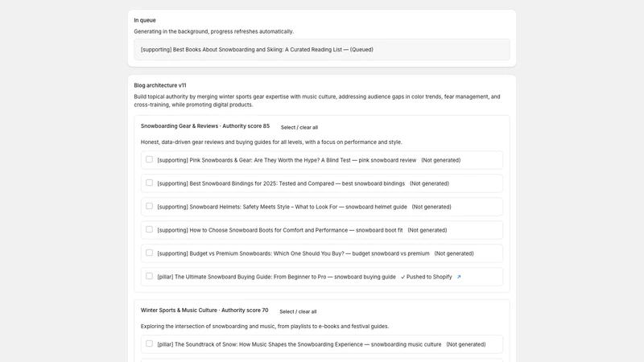
Task: Click the Snowboard Helmets: Safety Meets Style title
Action: click(x=283, y=208)
